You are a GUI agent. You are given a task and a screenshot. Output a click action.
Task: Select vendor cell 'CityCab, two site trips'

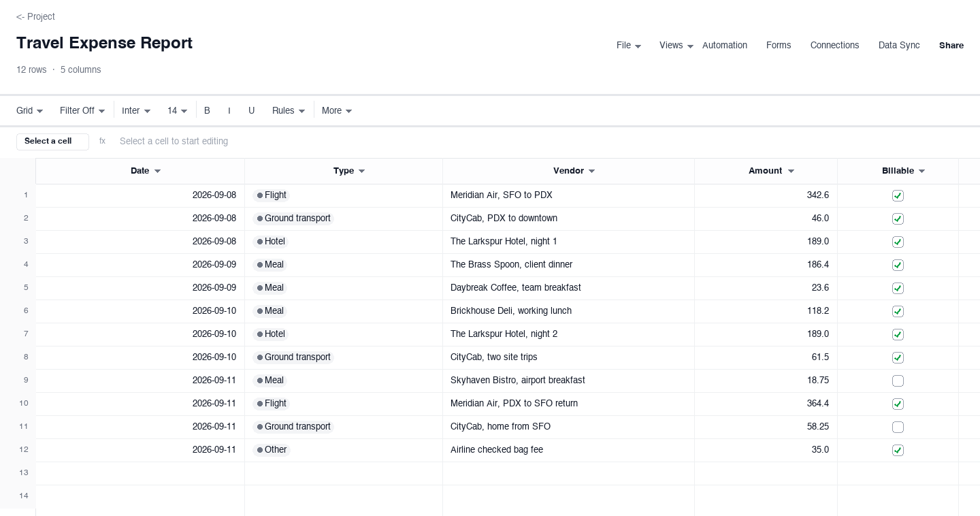[x=568, y=357]
